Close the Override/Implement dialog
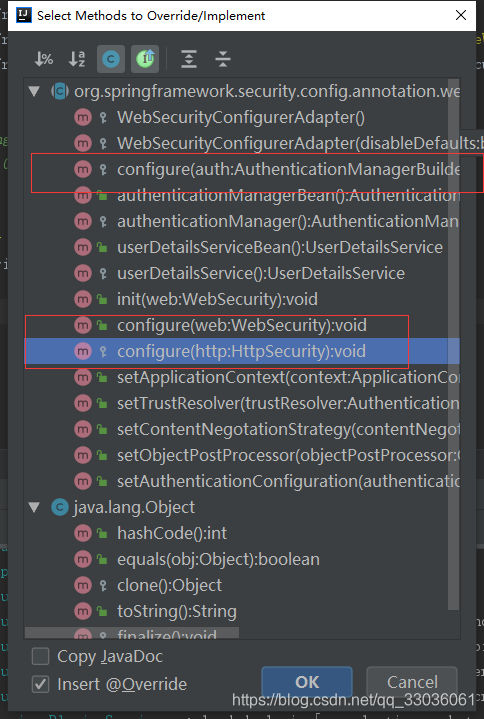484x719 pixels. point(461,15)
